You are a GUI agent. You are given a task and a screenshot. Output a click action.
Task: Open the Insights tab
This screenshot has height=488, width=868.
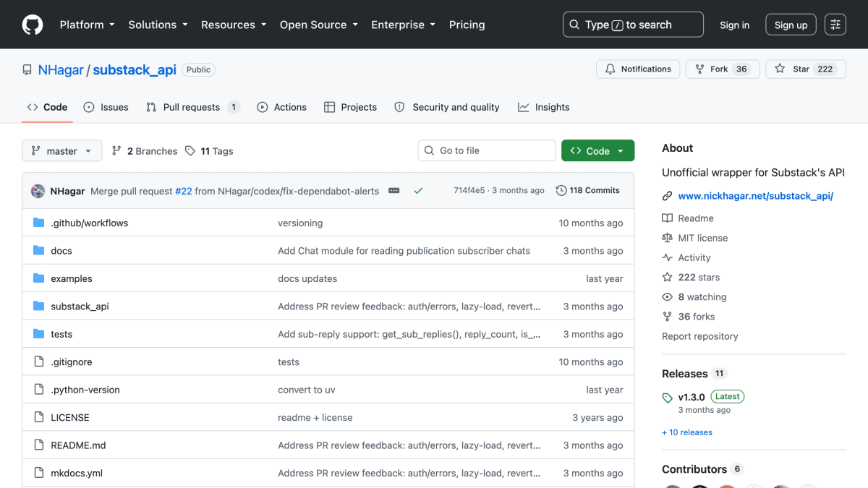[x=544, y=107]
